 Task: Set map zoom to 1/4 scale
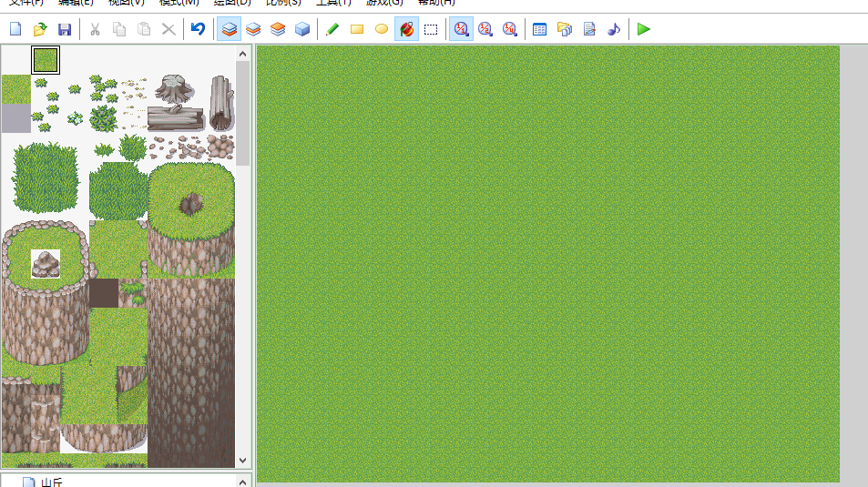510,29
